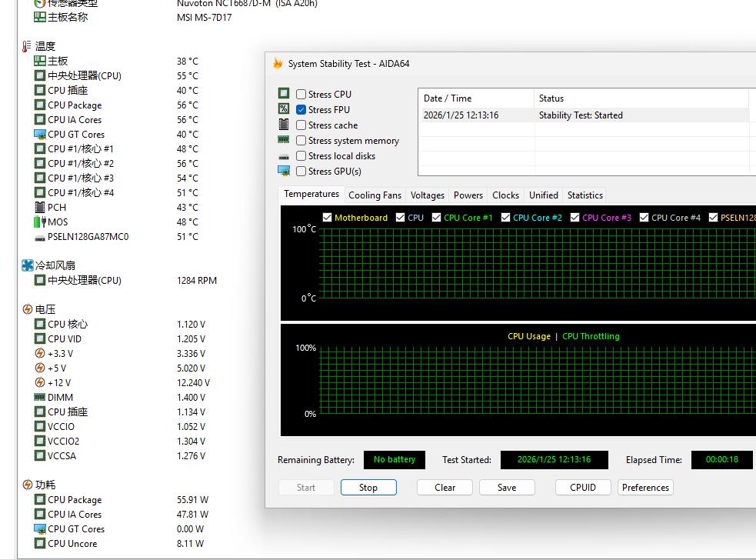Click the cache chip icon beside Stress cache

tap(284, 125)
